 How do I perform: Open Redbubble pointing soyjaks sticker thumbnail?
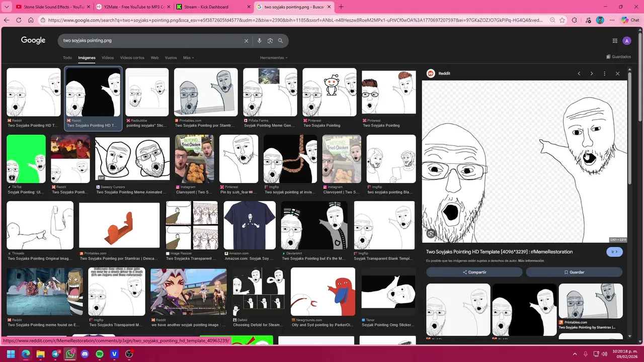147,93
